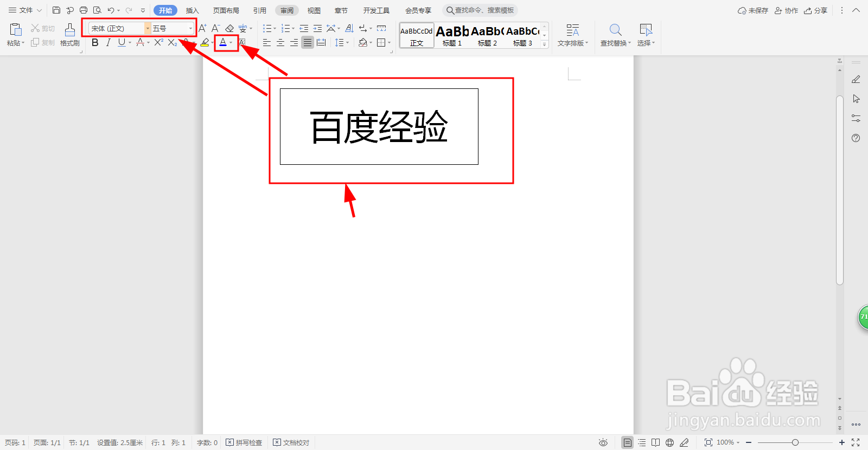868x450 pixels.
Task: Click 拼写检查 in status bar
Action: click(244, 442)
